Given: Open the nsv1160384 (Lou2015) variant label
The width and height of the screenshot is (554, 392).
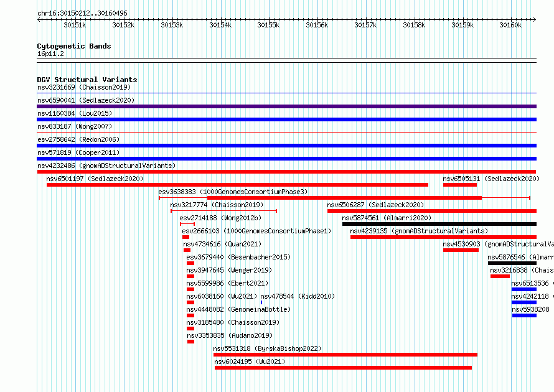Looking at the screenshot, I should coord(75,113).
